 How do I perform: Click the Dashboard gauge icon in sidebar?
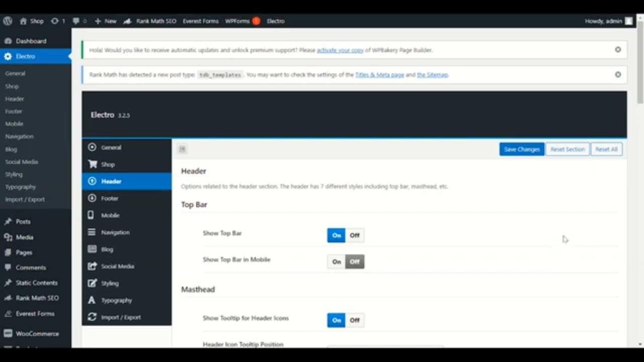[8, 41]
